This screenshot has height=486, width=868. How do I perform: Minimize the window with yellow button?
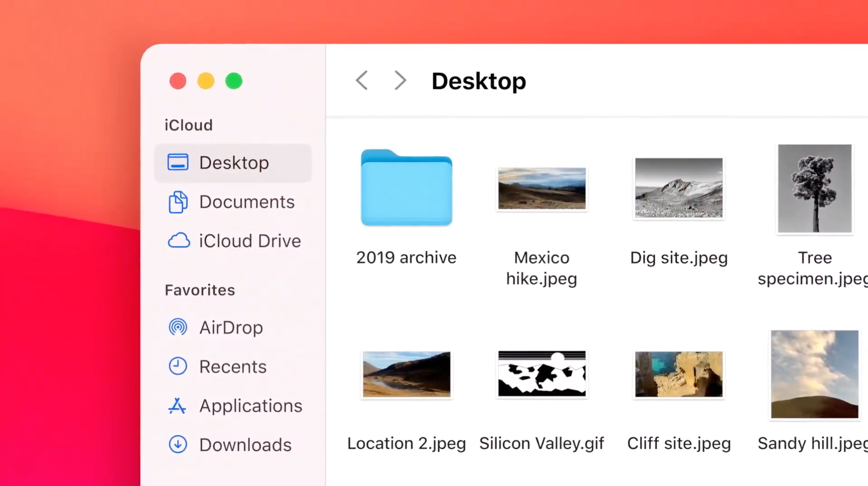(206, 81)
